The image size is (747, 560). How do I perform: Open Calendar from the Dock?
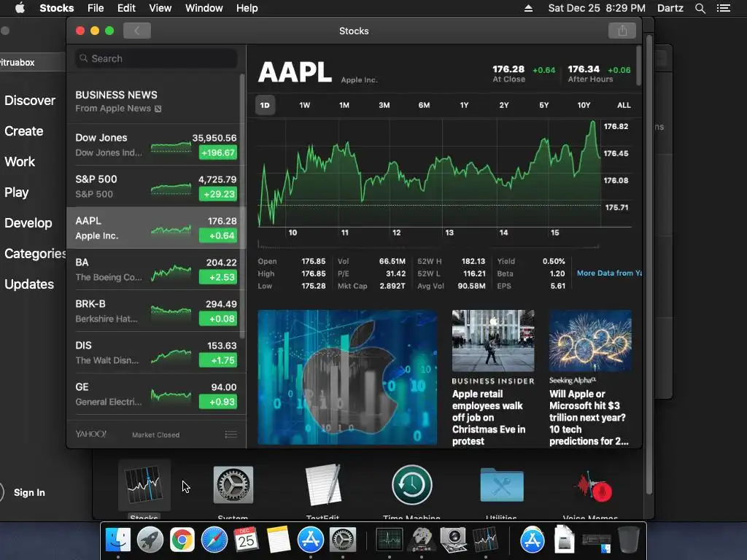pyautogui.click(x=247, y=540)
